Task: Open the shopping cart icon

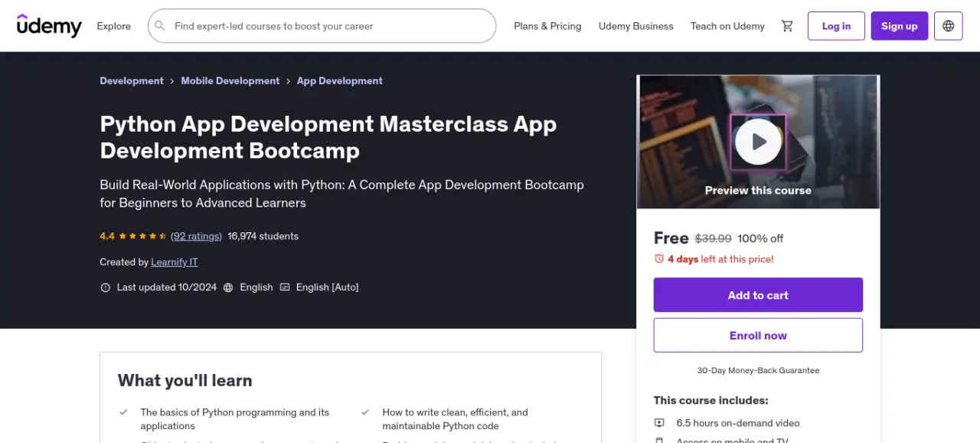Action: (x=787, y=26)
